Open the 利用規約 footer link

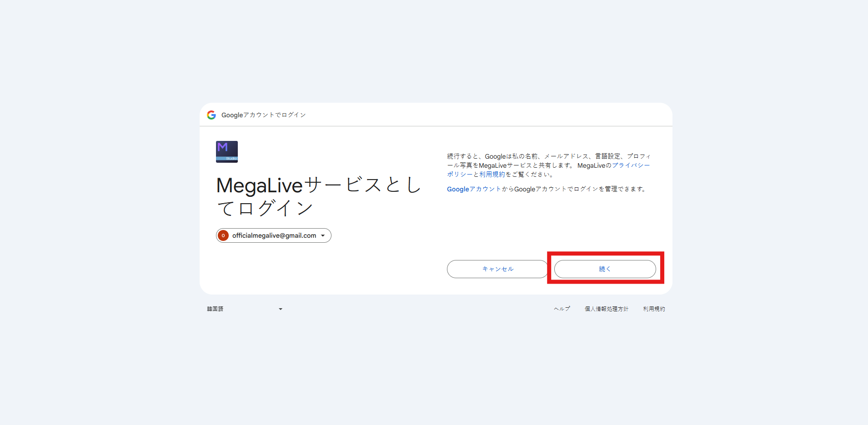[x=654, y=309]
